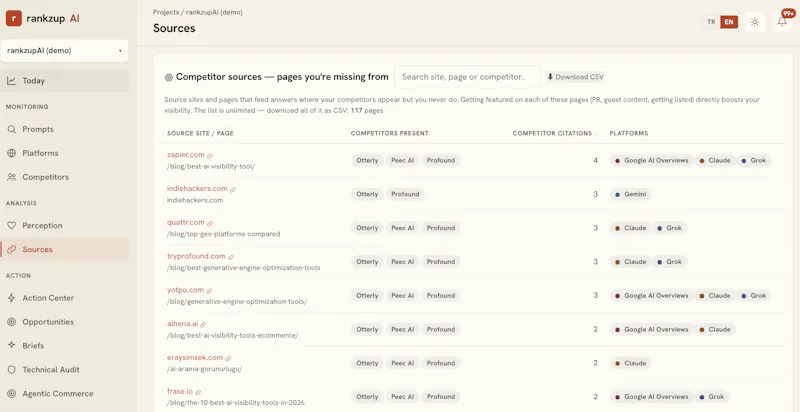Click the Gemini platform badge
The height and width of the screenshot is (412, 800).
pyautogui.click(x=631, y=194)
